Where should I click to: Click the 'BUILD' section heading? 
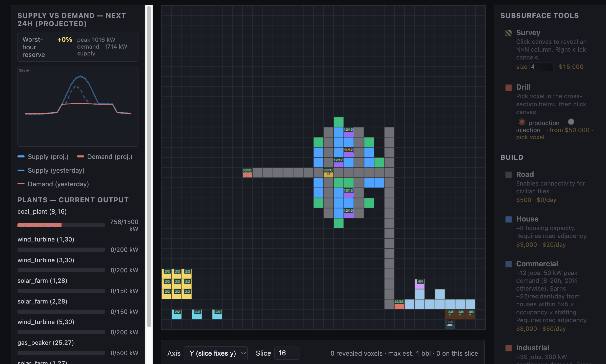(512, 157)
